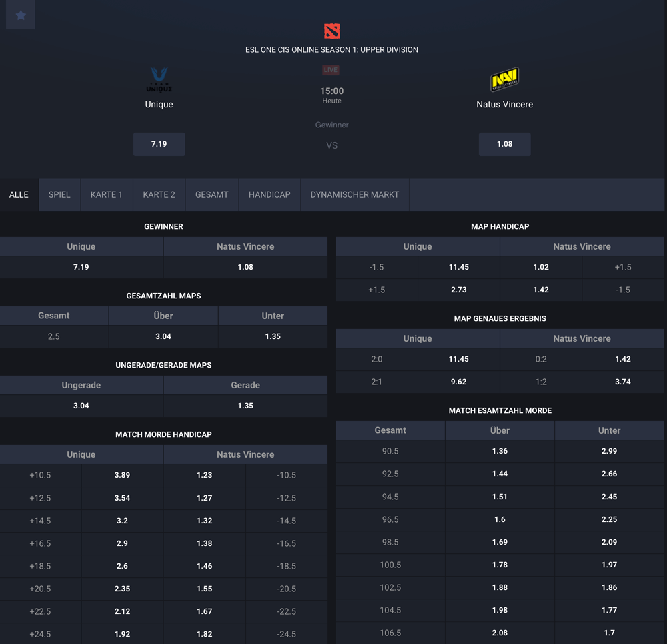Pick Unique +14.5 kills handicap 3.2
This screenshot has height=644, width=667.
[122, 520]
